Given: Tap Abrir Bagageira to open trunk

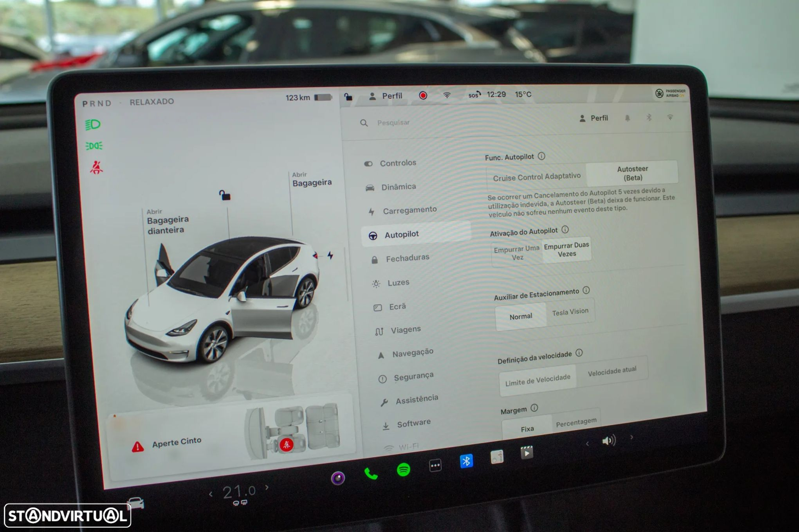Looking at the screenshot, I should coord(312,179).
